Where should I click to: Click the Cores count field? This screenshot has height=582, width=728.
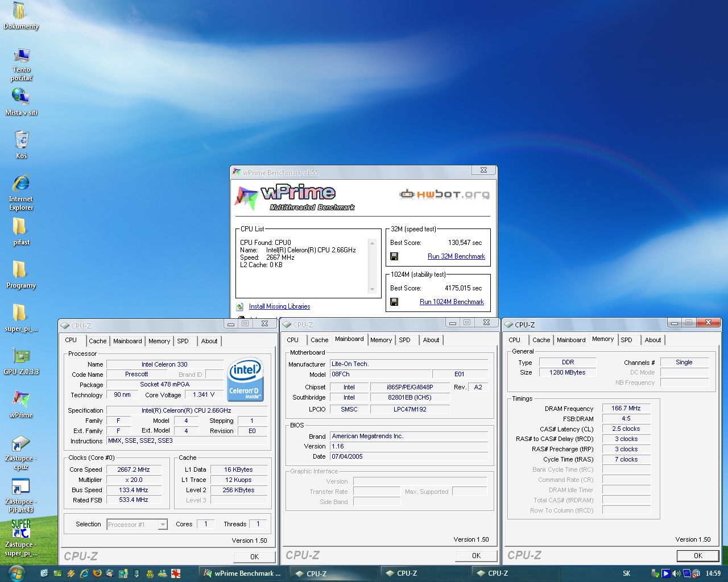click(205, 524)
